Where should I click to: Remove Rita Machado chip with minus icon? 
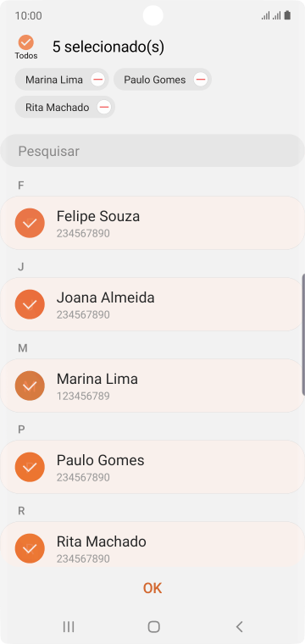point(104,108)
